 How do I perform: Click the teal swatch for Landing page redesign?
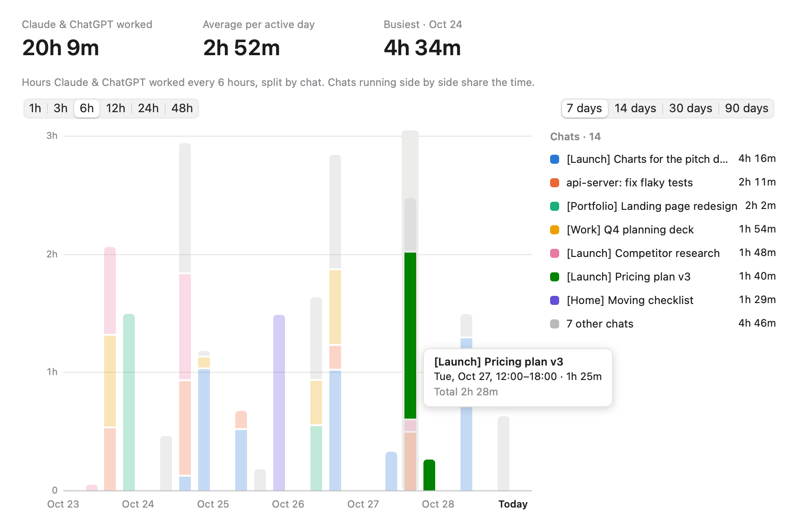(x=555, y=206)
